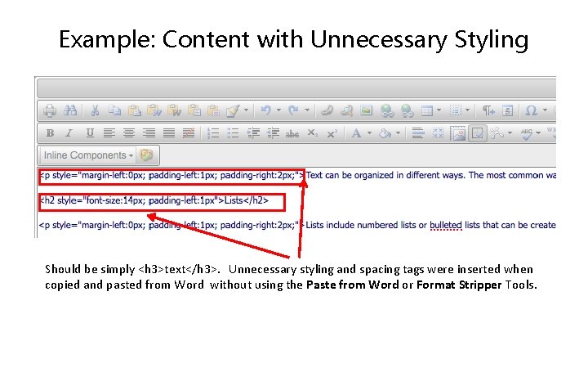
Task: Click the h2 "Lists" heading code line
Action: (154, 200)
